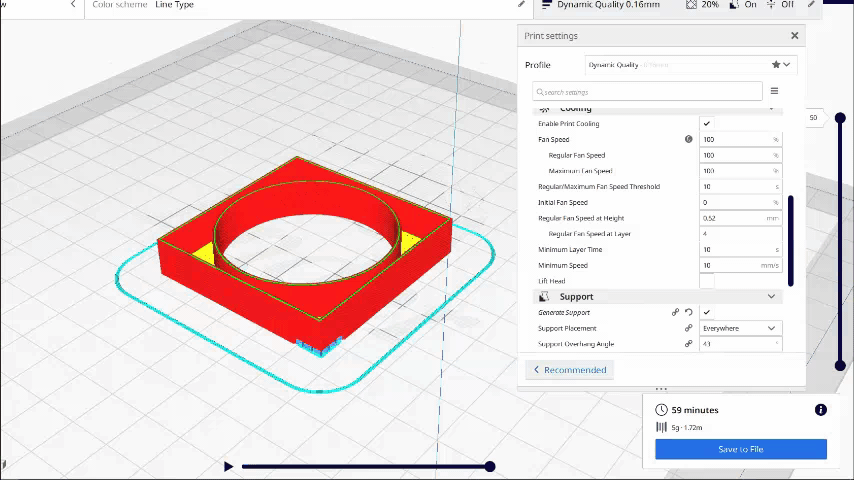Uncheck the Generate Support checkbox
Screen dimensions: 854x480
(x=707, y=313)
